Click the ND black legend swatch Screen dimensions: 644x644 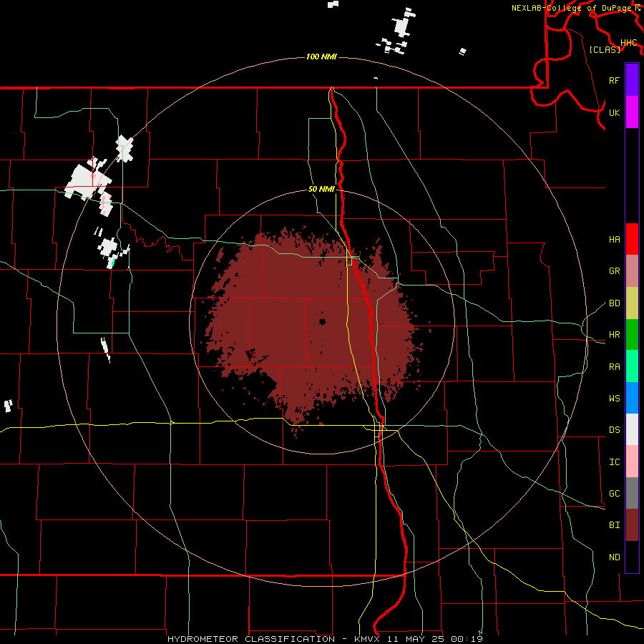coord(632,557)
